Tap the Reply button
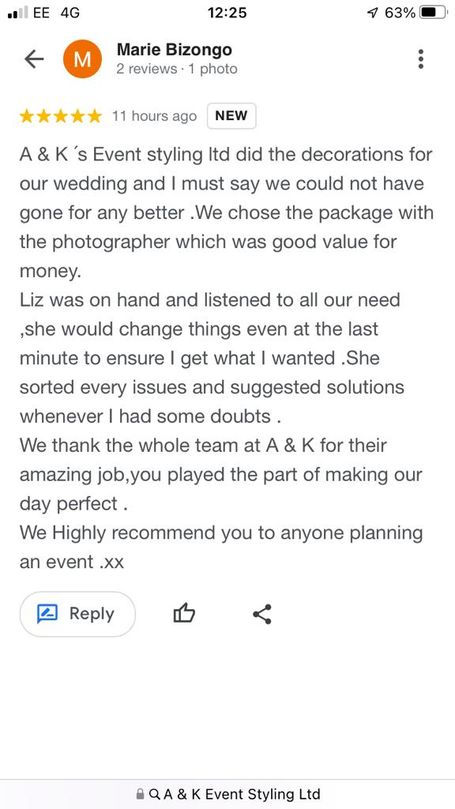455x809 pixels. [x=77, y=614]
